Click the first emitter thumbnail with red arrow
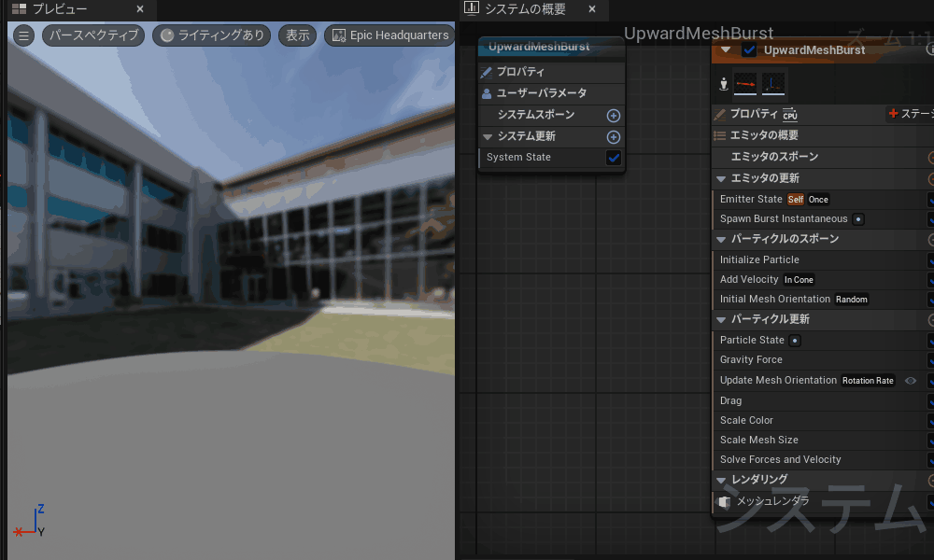This screenshot has height=560, width=934. [x=745, y=85]
